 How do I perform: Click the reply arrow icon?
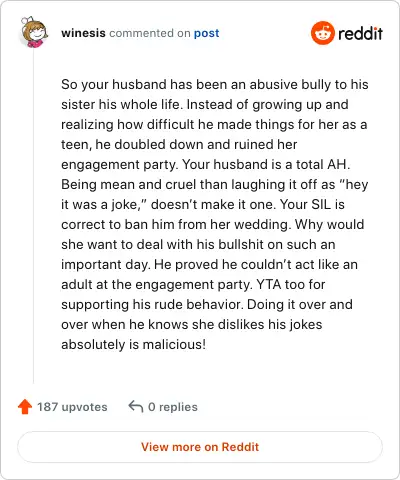[x=136, y=406]
